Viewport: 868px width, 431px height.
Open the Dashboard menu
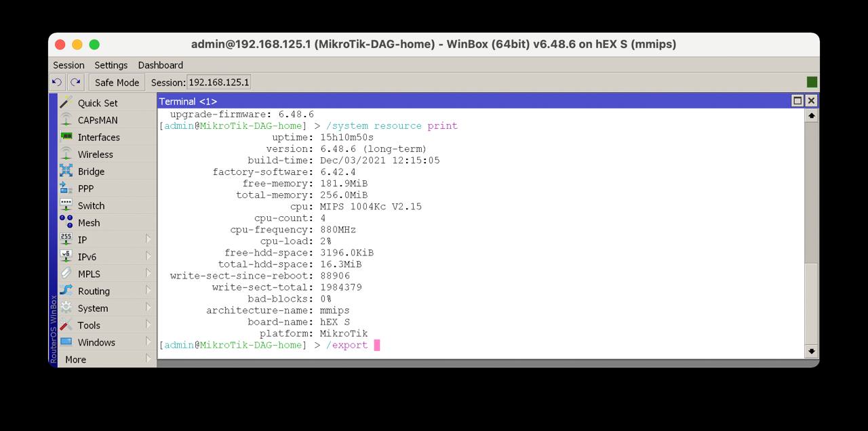pos(161,65)
